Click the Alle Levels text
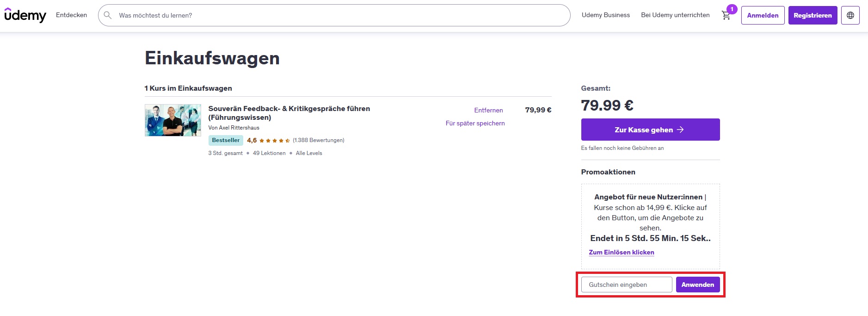Screen dimensions: 868x316 (309, 153)
